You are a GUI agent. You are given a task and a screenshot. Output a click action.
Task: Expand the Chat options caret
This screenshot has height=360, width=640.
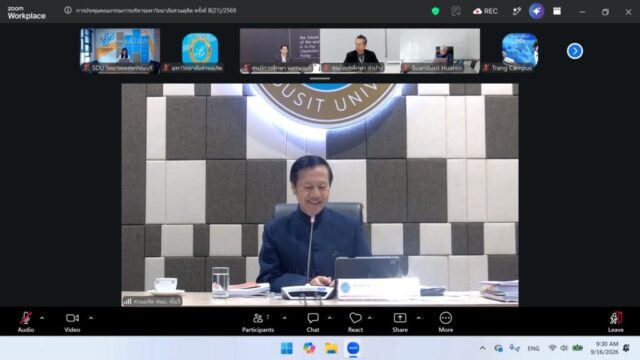[x=330, y=318]
